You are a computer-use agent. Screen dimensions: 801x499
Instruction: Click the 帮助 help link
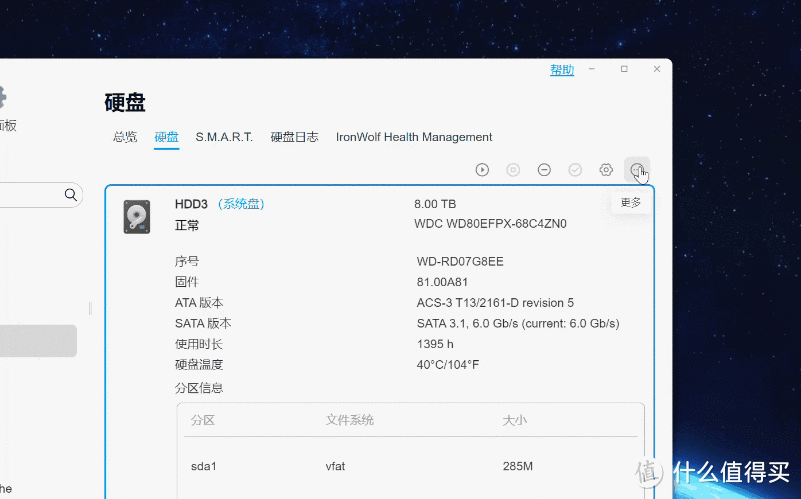562,70
